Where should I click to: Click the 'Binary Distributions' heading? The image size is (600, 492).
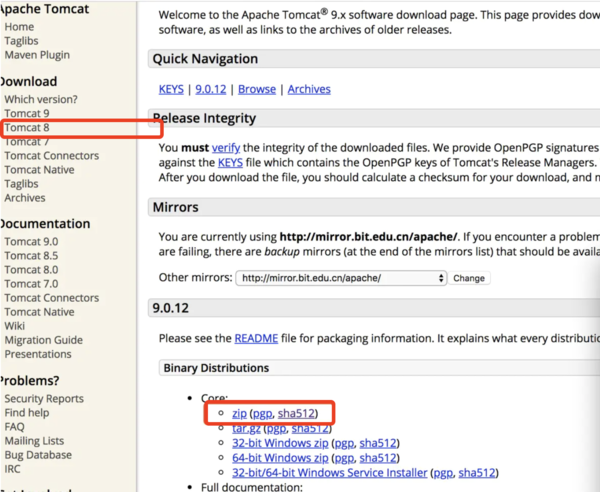click(x=216, y=368)
